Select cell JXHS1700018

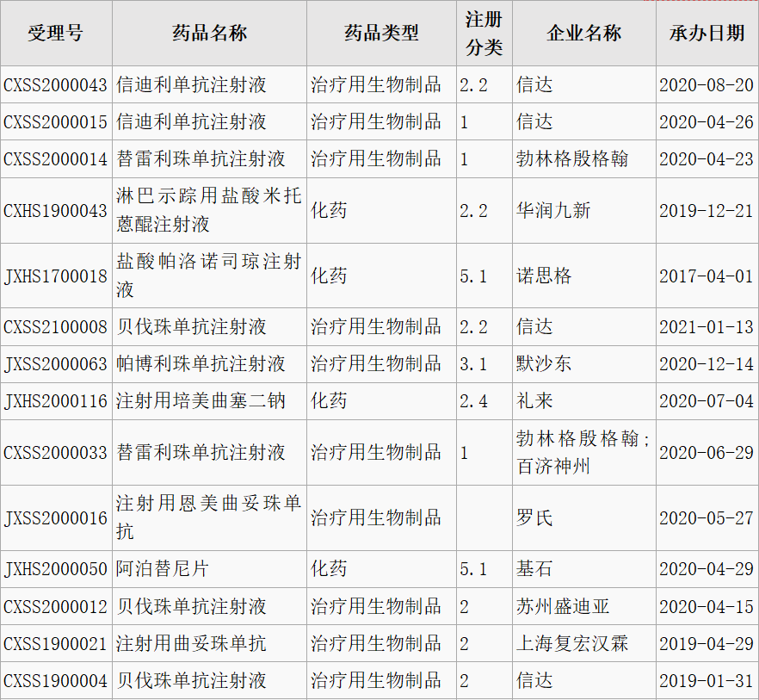point(55,276)
